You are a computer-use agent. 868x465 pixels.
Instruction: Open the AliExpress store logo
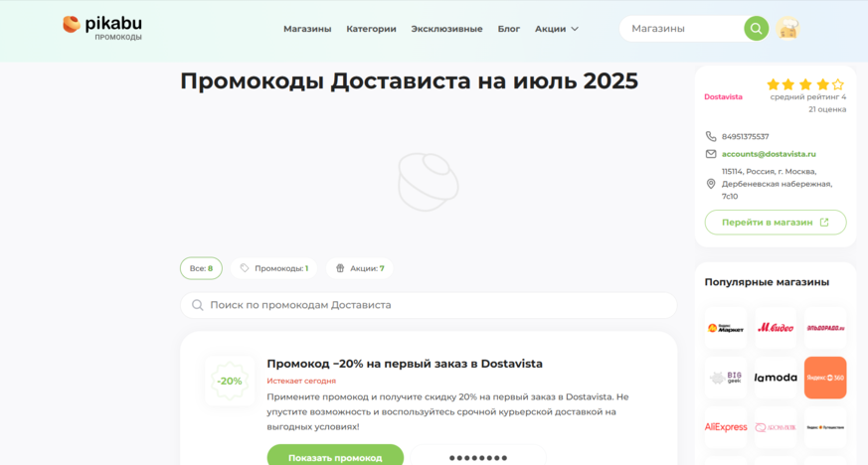[726, 427]
